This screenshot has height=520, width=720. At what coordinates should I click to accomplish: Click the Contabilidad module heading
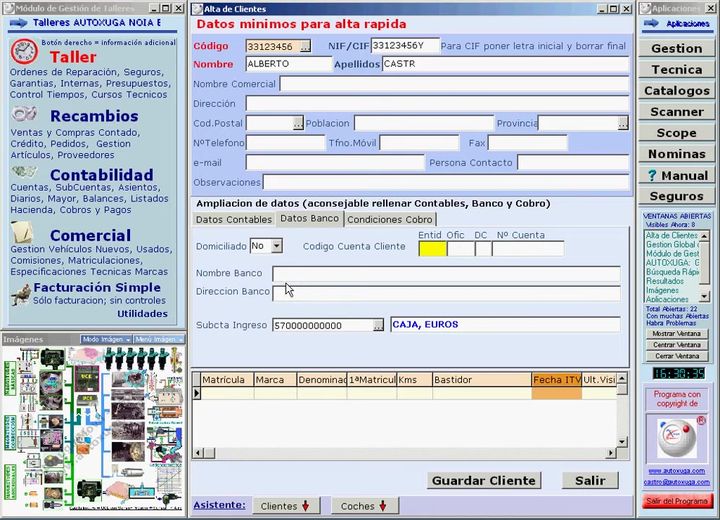pos(101,175)
